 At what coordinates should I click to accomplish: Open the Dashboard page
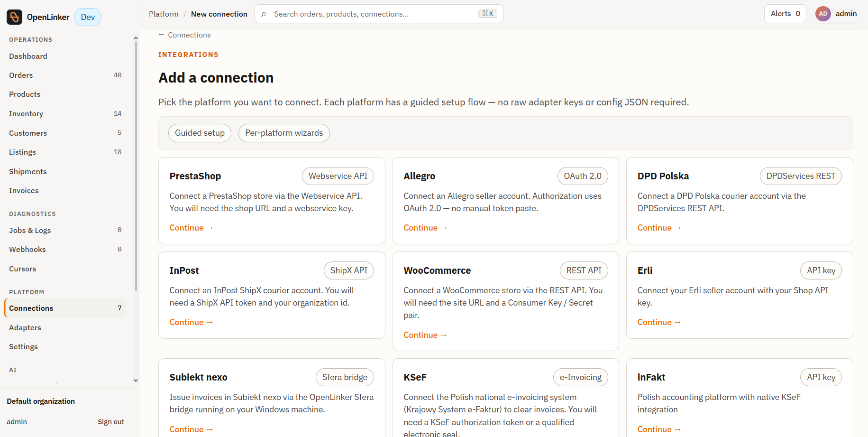point(65,56)
